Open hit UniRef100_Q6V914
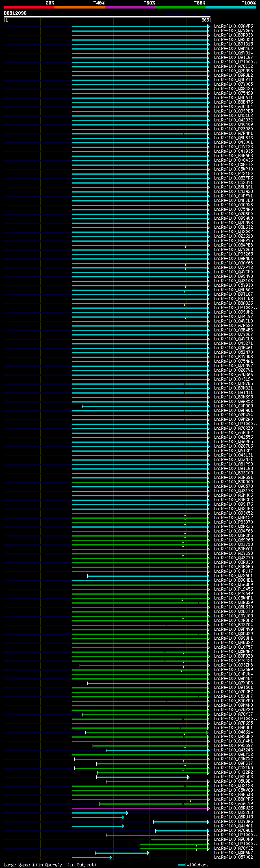This screenshot has height=868, width=260. (x=233, y=53)
